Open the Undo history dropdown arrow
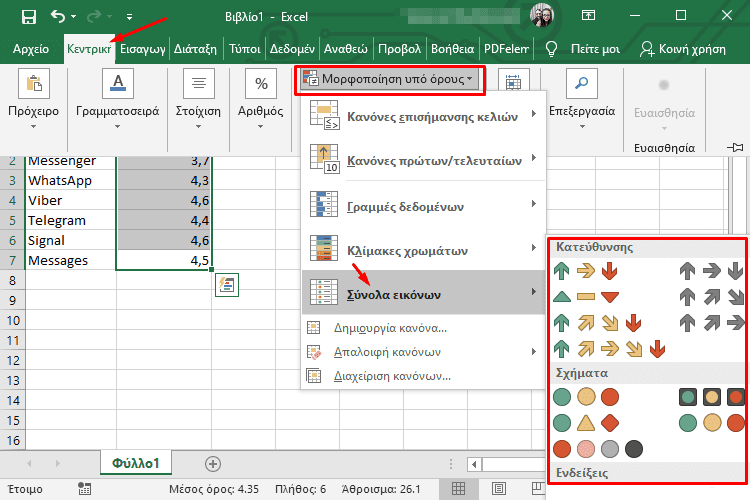 pos(74,17)
